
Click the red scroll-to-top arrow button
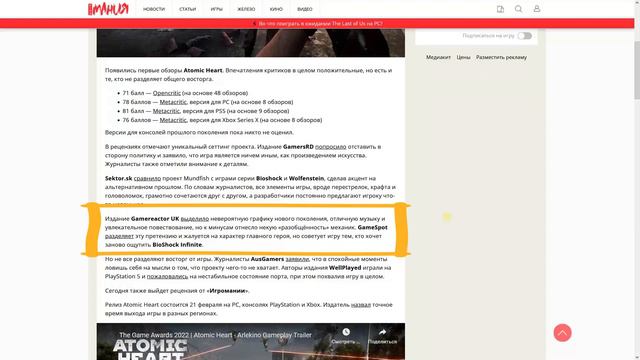562,333
